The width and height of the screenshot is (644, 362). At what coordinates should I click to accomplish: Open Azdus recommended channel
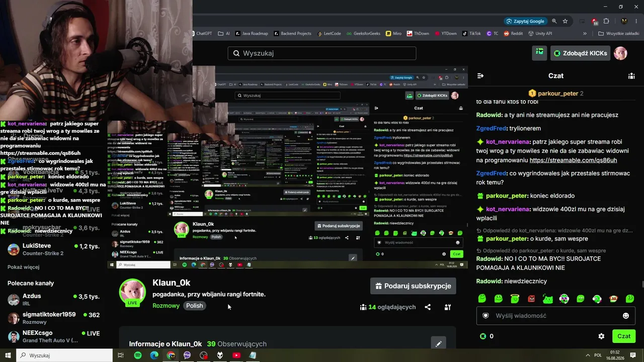point(54,300)
